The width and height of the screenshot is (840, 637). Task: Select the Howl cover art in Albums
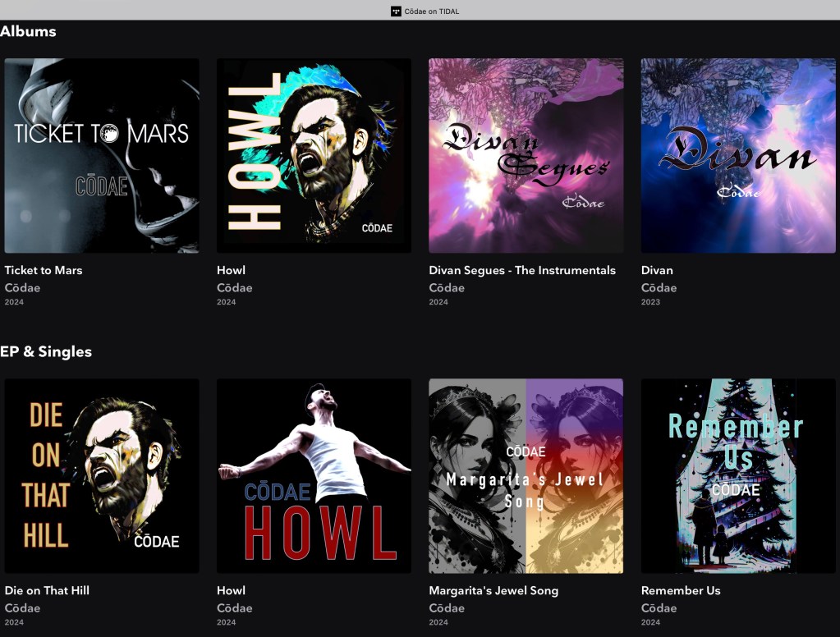(x=314, y=155)
